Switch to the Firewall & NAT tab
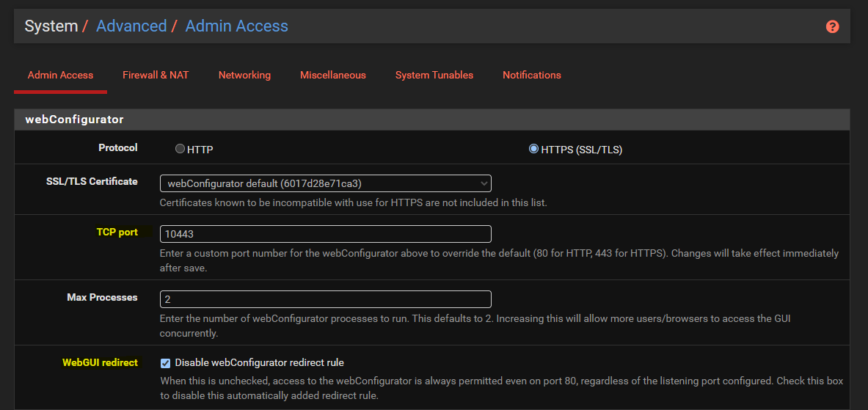868x410 pixels. pos(156,75)
